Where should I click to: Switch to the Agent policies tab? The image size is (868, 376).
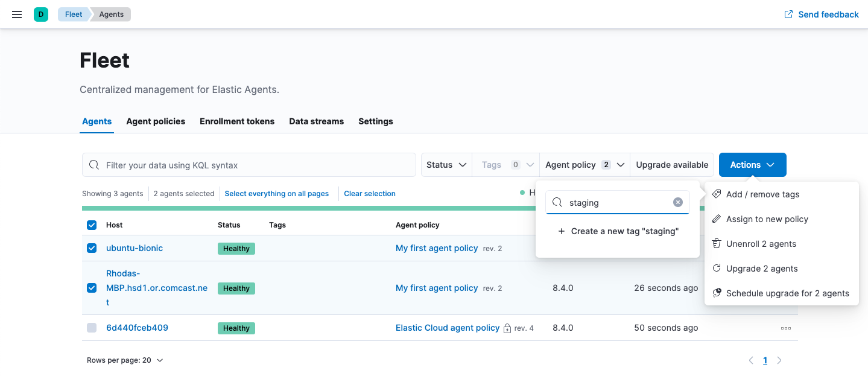tap(156, 121)
